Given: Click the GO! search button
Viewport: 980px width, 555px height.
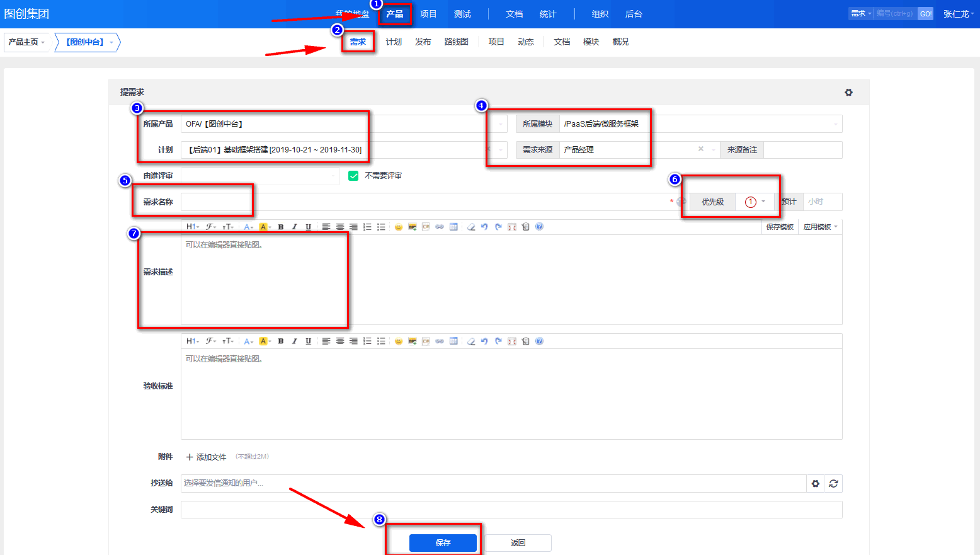Looking at the screenshot, I should pos(925,13).
